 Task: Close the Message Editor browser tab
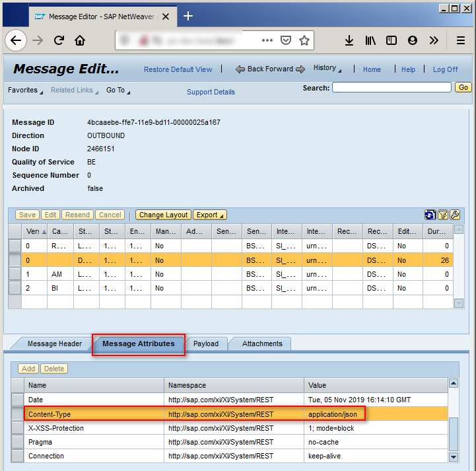pos(166,17)
